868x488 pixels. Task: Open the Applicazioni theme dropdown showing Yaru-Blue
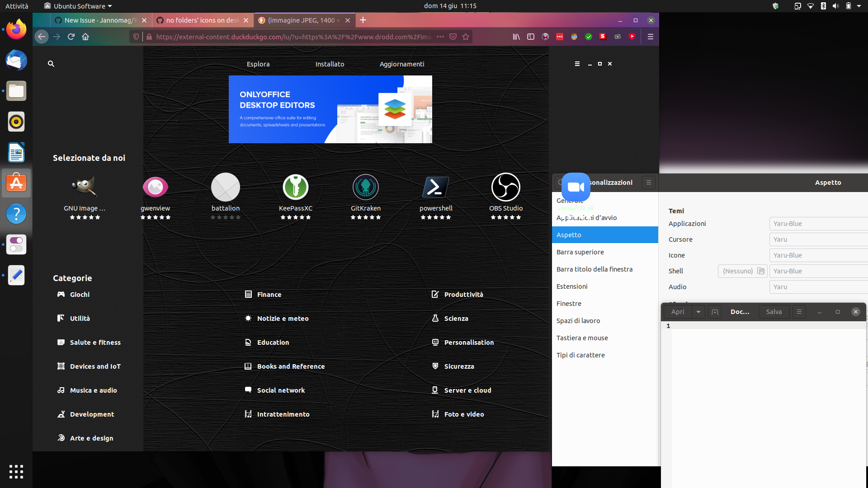pos(818,223)
